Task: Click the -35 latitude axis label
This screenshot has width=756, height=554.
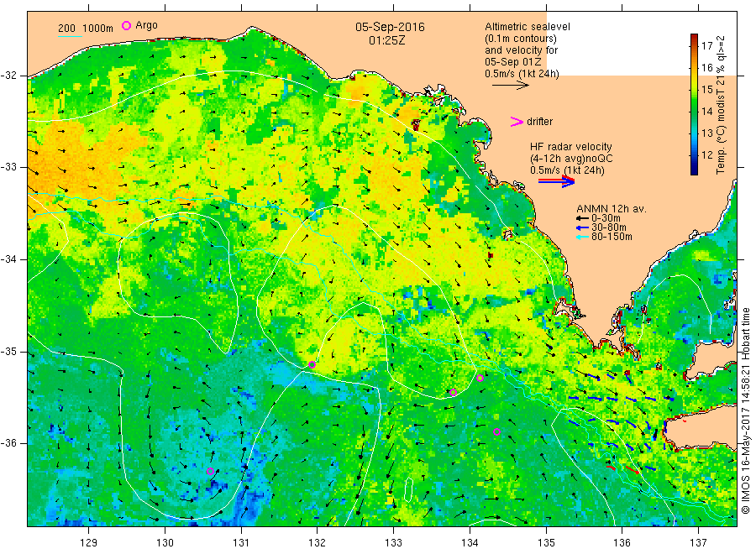Action: pos(8,351)
